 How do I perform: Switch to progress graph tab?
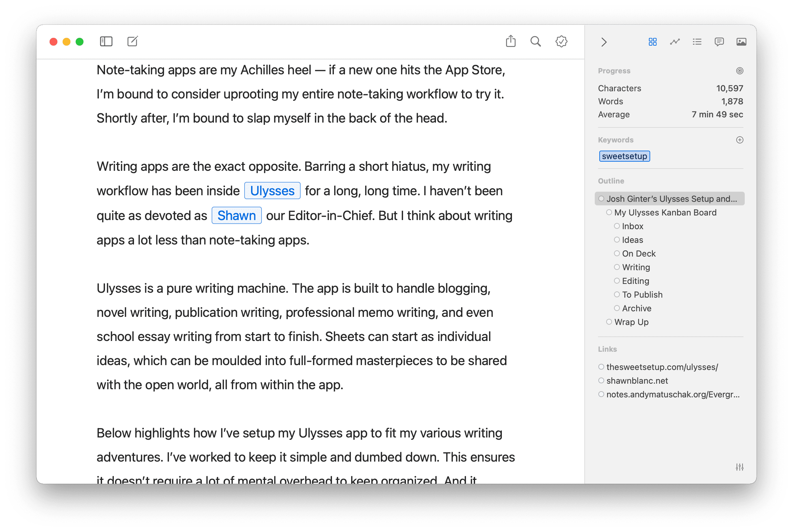[675, 42]
